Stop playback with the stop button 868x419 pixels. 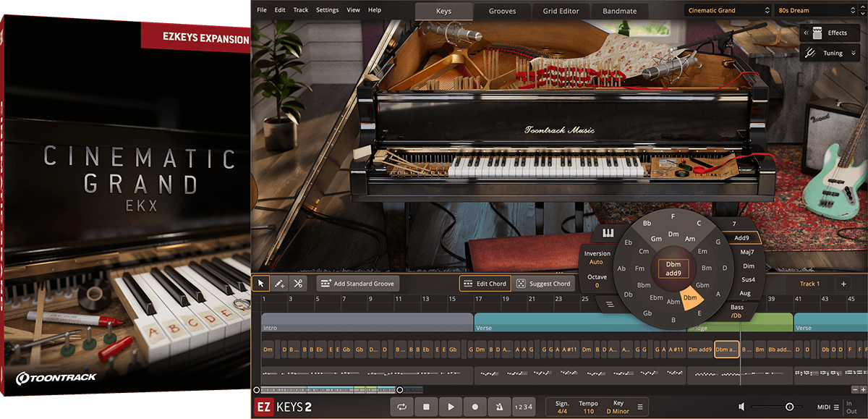point(426,407)
